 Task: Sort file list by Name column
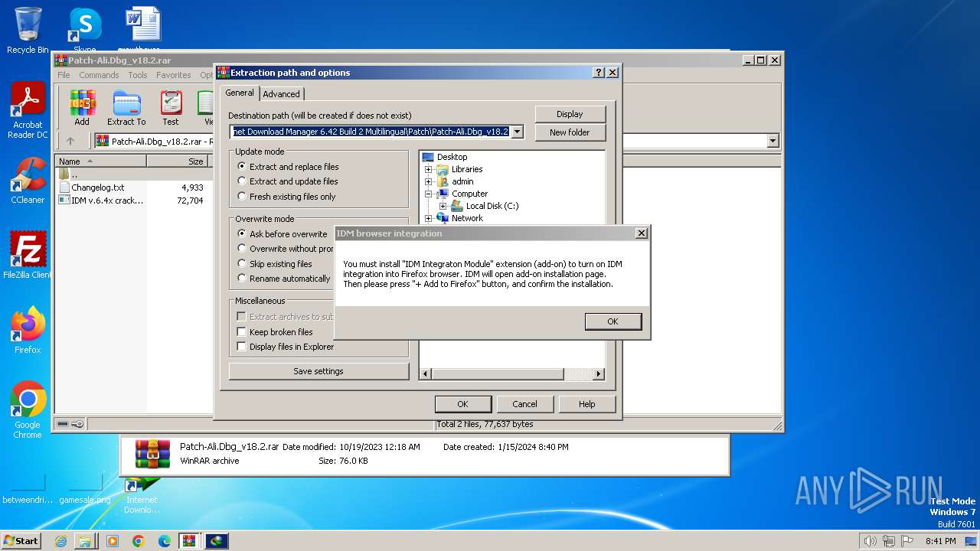pos(101,161)
